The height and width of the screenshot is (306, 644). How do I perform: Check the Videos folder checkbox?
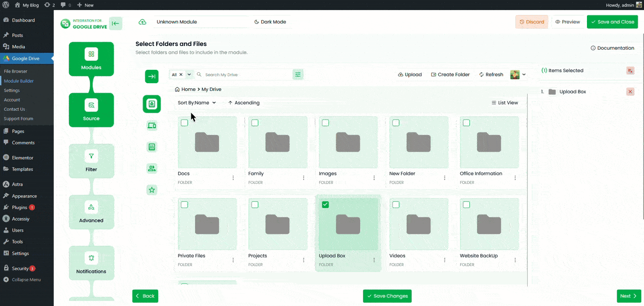click(x=396, y=204)
